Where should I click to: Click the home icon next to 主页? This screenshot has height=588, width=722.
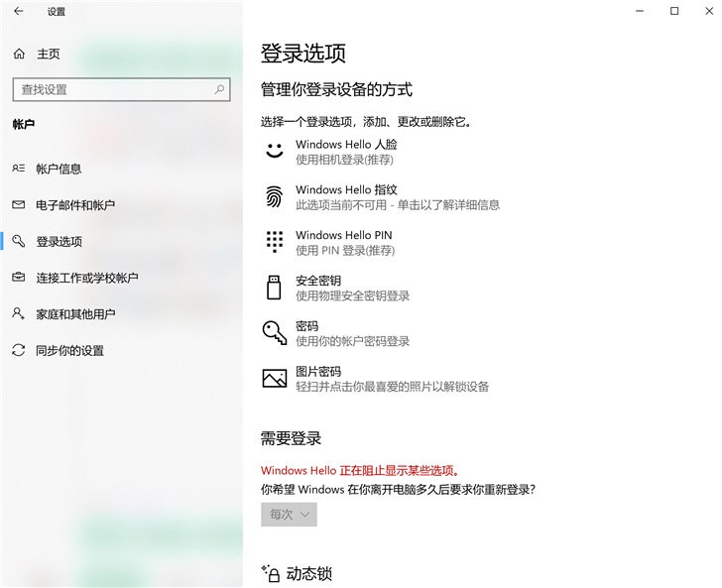click(x=19, y=54)
